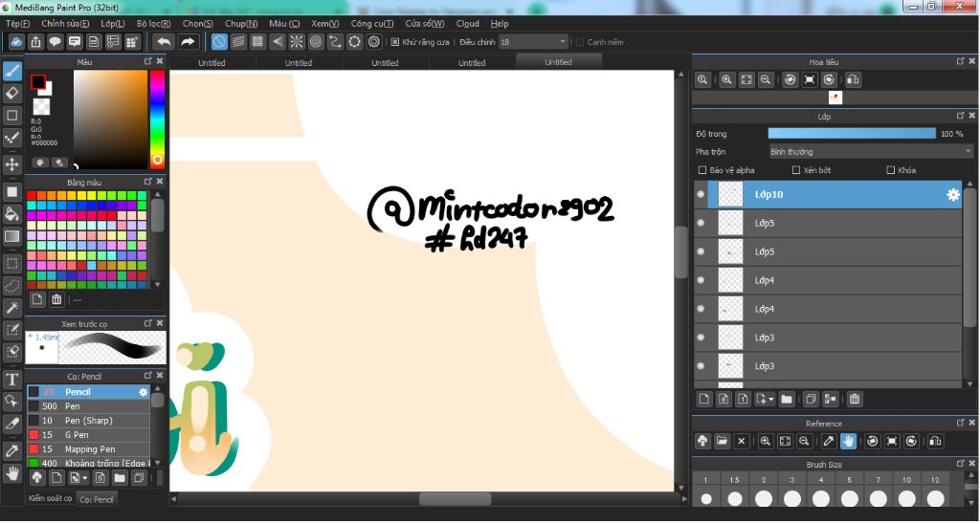The height and width of the screenshot is (524, 980).
Task: Merge layer down icon in layer panel
Action: (x=830, y=399)
